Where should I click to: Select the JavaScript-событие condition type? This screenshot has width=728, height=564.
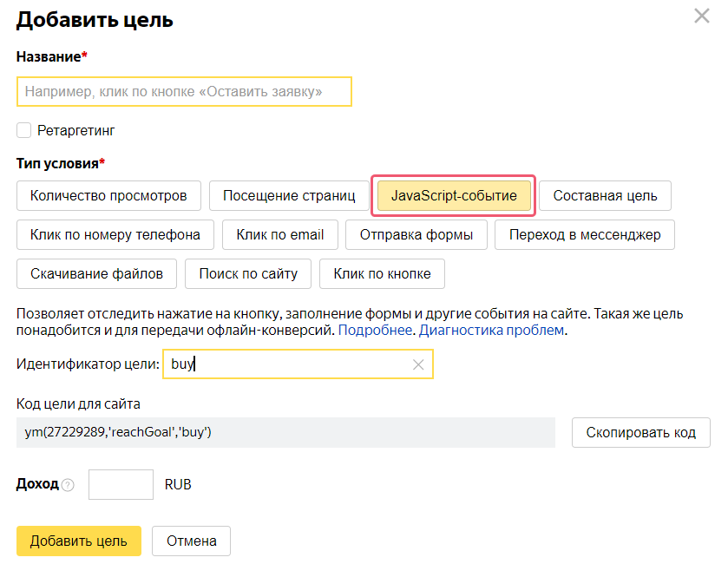point(452,195)
